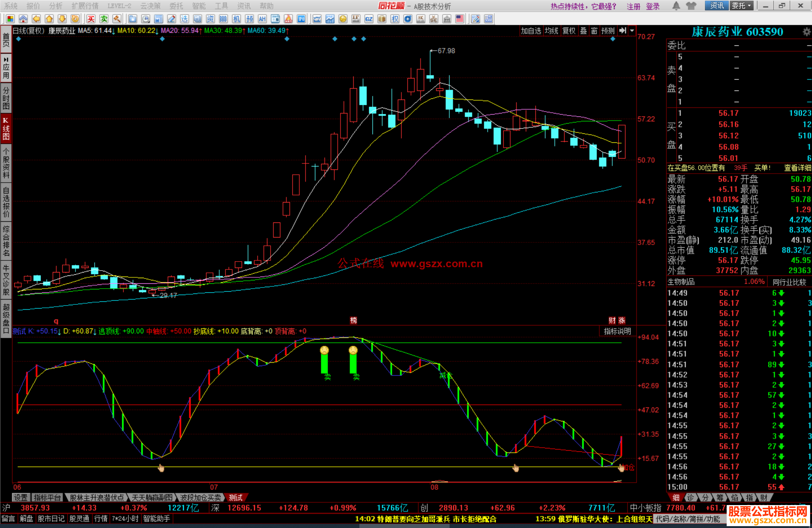Image resolution: width=812 pixels, height=528 pixels.
Task: Toggle the 叠 overlay button
Action: [583, 31]
